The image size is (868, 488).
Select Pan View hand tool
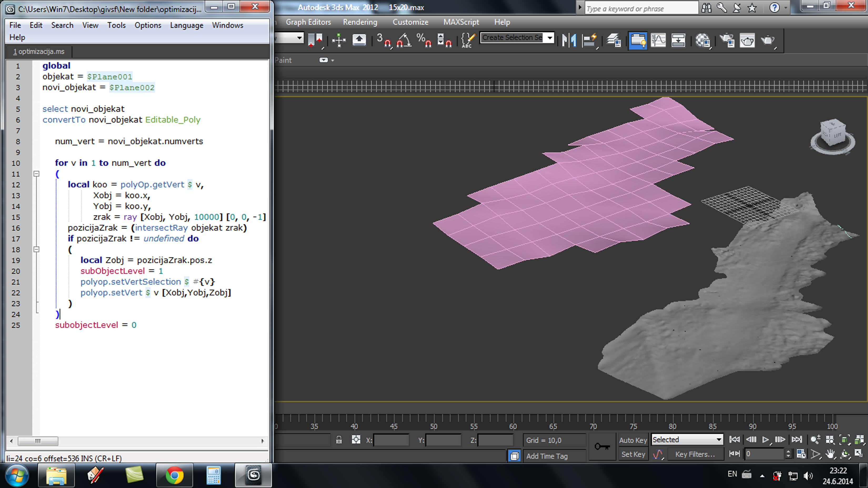click(x=830, y=454)
